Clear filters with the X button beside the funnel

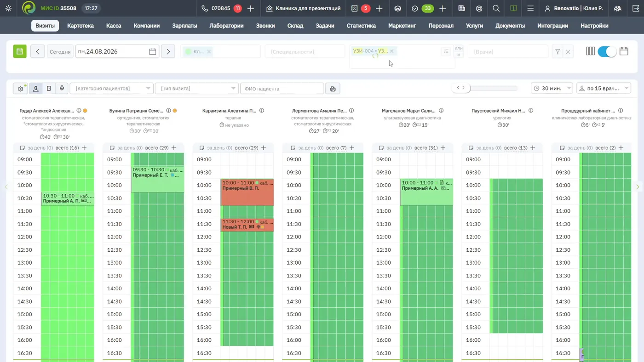coord(568,52)
